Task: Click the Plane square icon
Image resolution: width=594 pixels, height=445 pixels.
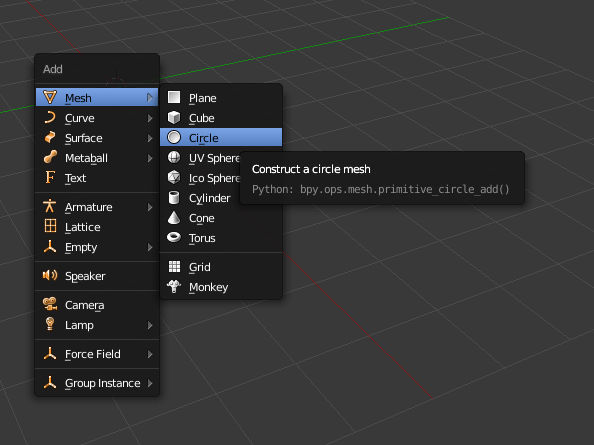Action: (174, 97)
